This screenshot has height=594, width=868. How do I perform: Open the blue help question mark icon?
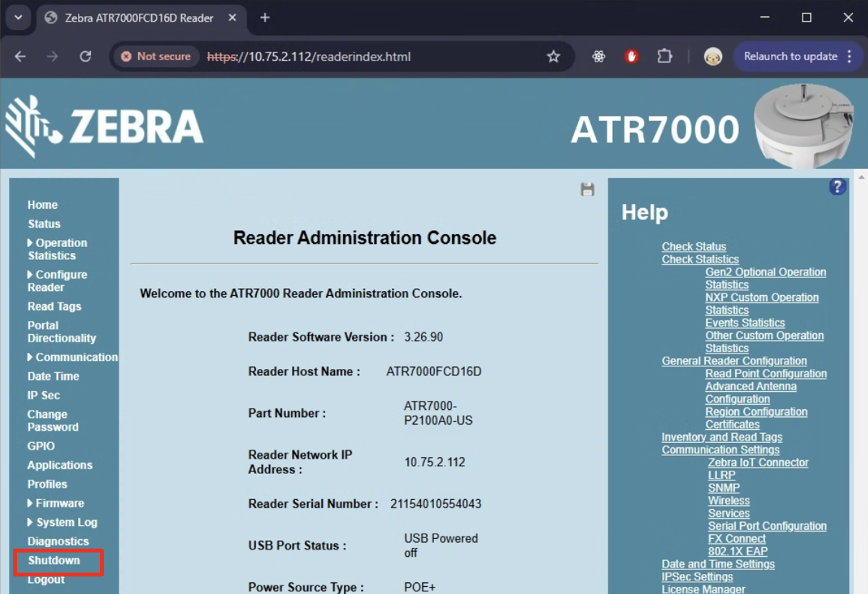838,187
